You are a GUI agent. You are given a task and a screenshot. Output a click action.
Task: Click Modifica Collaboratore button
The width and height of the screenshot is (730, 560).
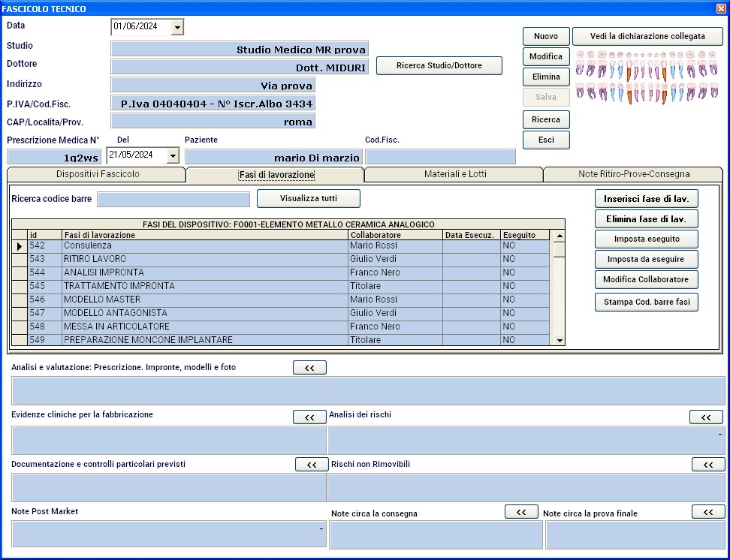(646, 280)
